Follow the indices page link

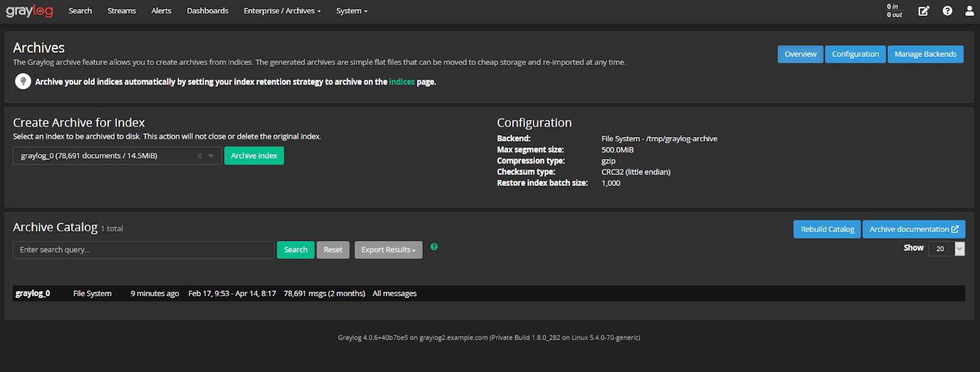pyautogui.click(x=402, y=82)
